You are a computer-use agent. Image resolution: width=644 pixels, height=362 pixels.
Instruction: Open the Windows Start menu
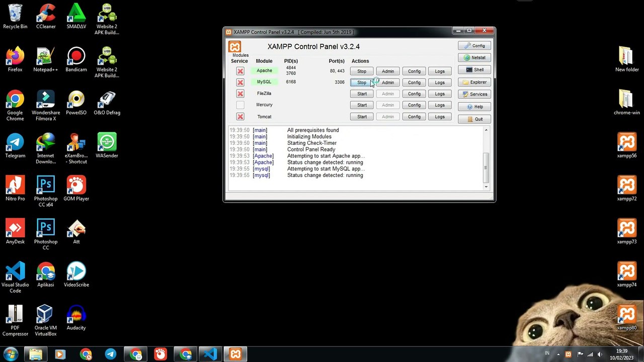pos(11,354)
